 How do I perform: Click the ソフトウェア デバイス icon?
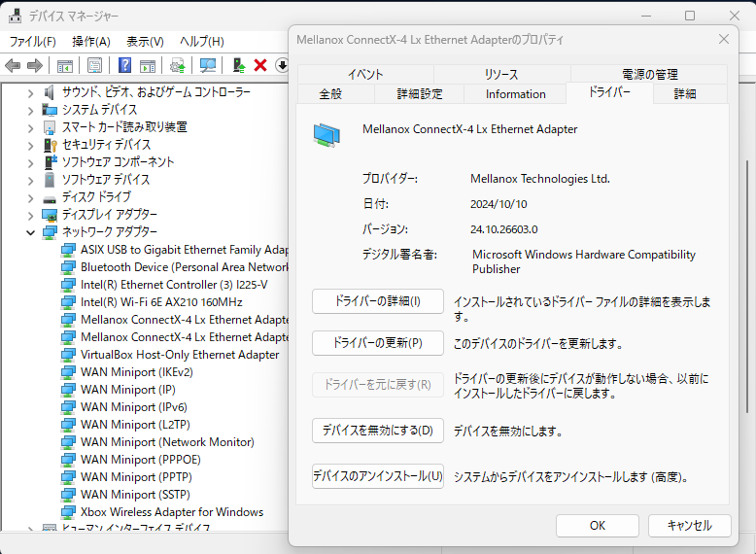click(50, 180)
